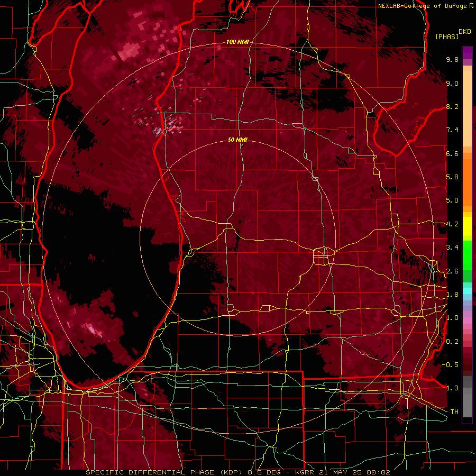This screenshot has width=476, height=476.
Task: Click the -0.5 value on the color scale
Action: 450,364
